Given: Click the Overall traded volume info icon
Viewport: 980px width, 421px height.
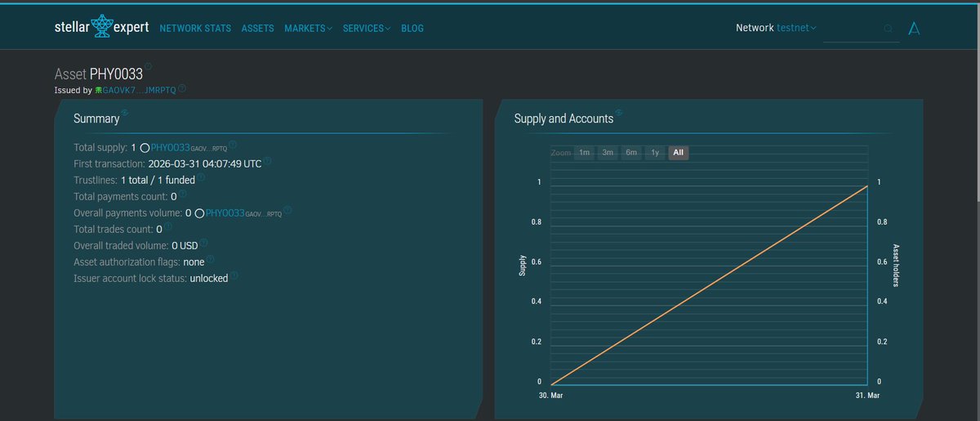Looking at the screenshot, I should coord(204,243).
